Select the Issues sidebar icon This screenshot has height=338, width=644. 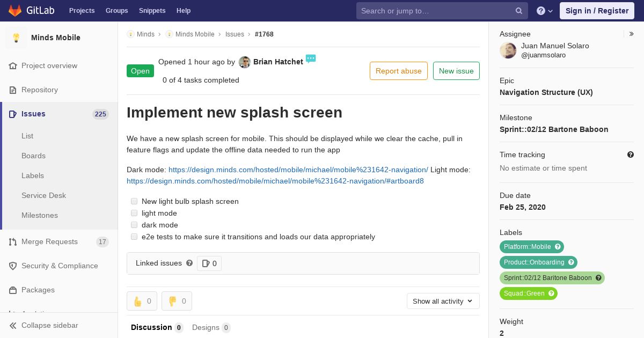pyautogui.click(x=13, y=114)
